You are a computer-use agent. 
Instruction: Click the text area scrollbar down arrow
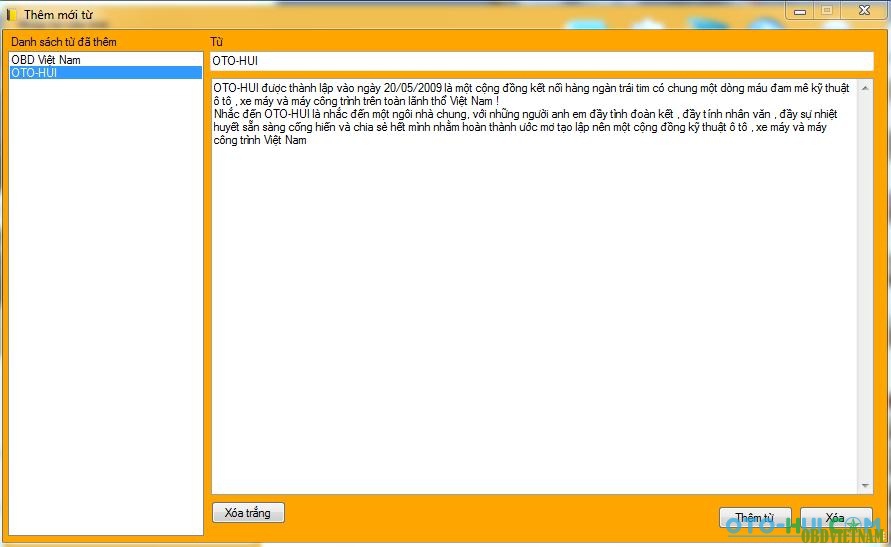(x=865, y=486)
